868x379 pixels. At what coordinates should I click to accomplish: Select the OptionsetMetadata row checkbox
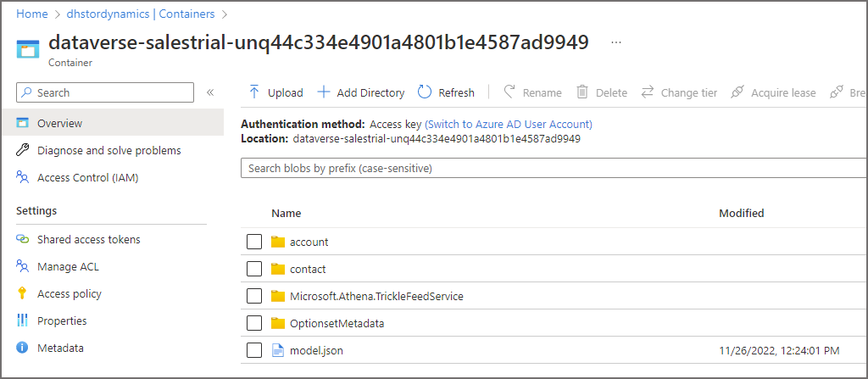254,324
